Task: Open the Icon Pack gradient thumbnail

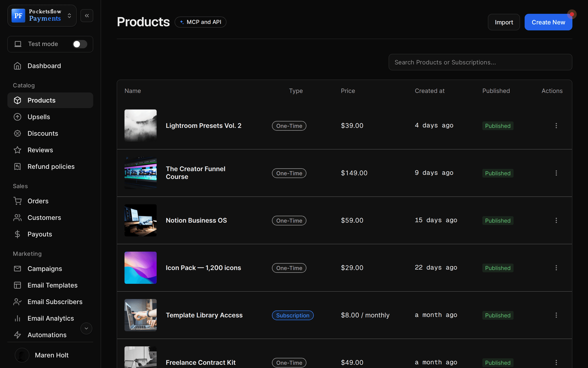Action: pos(140,268)
